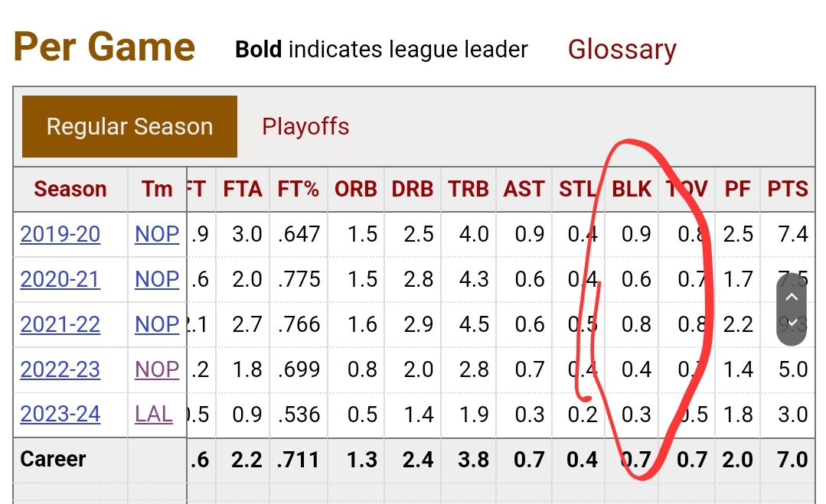Tap the scroll-up chevron arrow
This screenshot has width=826, height=504.
792,298
